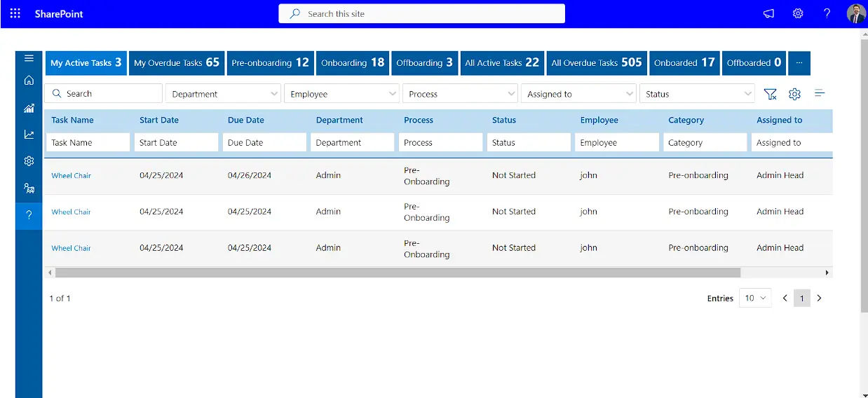This screenshot has width=868, height=398.
Task: Switch to the My Overdue Tasks tab
Action: pos(177,63)
